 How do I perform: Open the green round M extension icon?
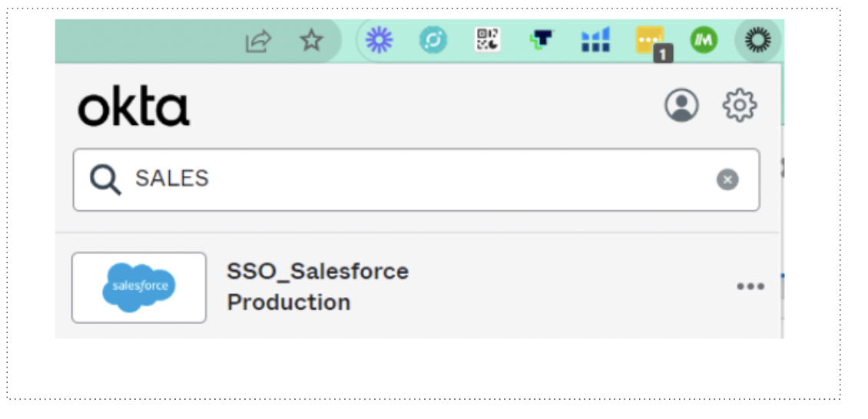click(x=704, y=41)
